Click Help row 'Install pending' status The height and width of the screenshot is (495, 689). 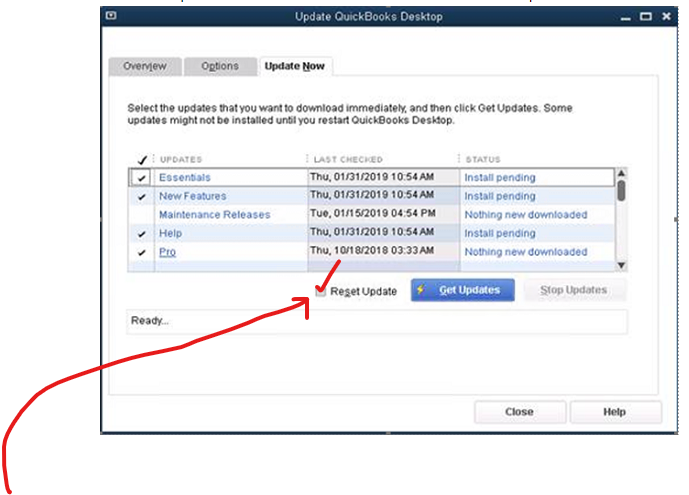tap(500, 233)
